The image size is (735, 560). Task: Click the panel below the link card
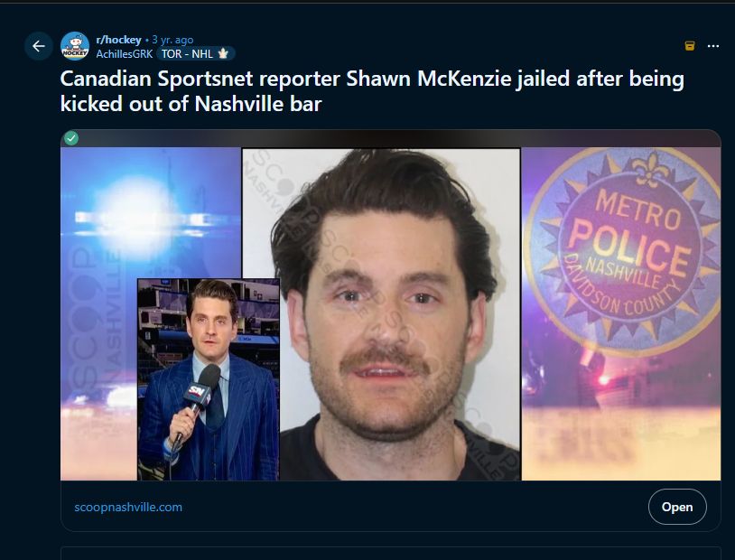point(390,554)
